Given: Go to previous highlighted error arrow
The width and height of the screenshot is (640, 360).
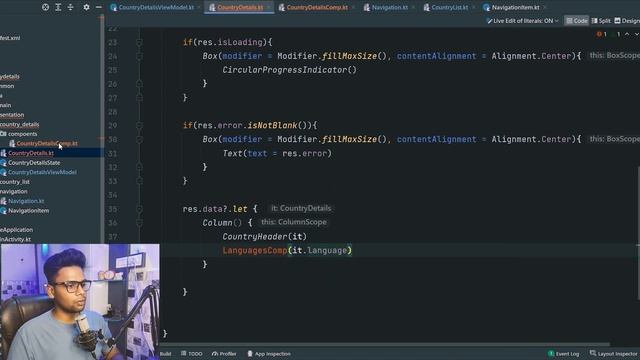Looking at the screenshot, I should pos(627,34).
